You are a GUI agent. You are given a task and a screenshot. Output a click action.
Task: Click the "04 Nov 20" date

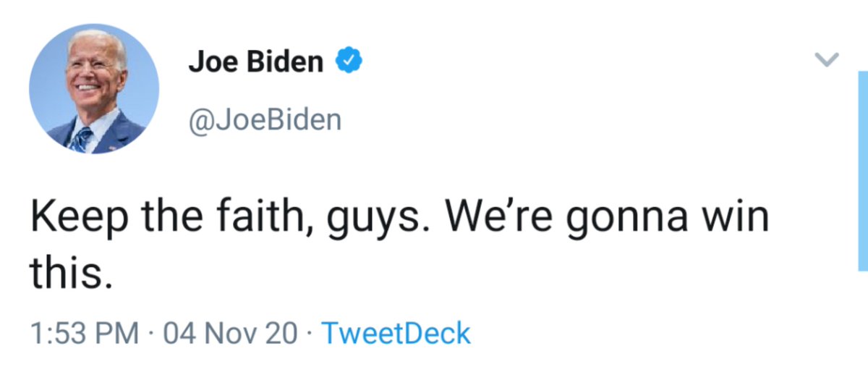[x=231, y=334]
